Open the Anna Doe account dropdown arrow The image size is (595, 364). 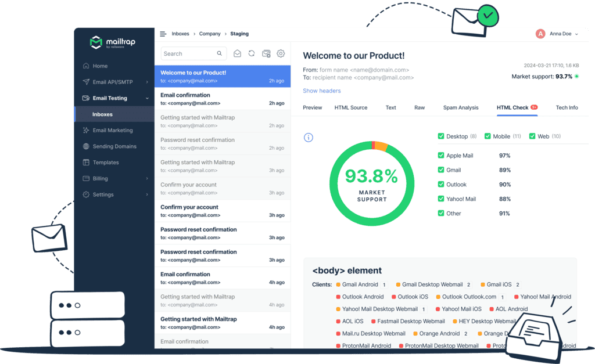[x=576, y=34]
